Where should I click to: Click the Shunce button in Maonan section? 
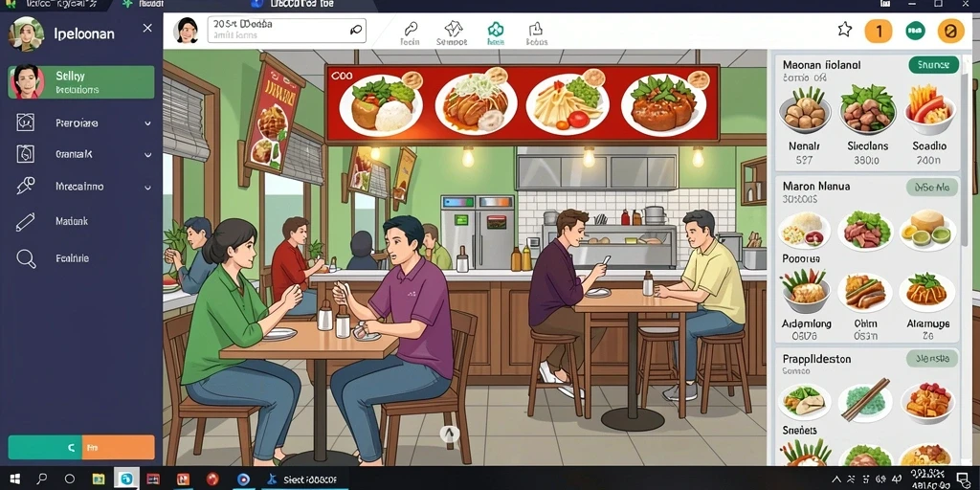[x=933, y=64]
